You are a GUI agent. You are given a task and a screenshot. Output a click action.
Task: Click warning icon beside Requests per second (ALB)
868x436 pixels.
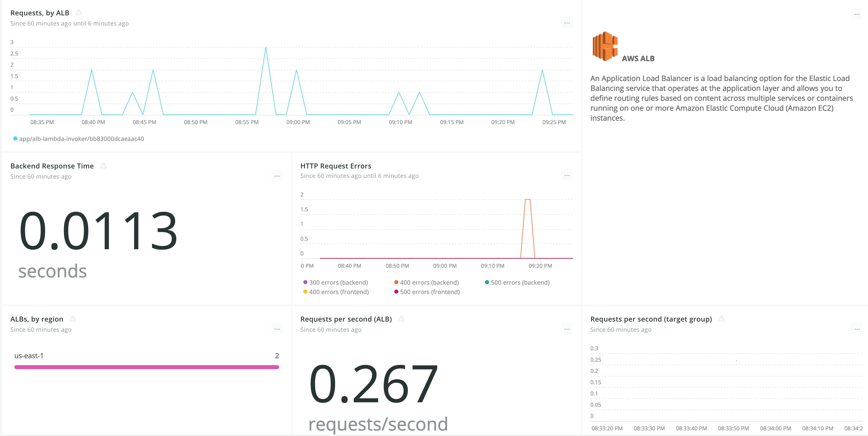click(x=401, y=319)
